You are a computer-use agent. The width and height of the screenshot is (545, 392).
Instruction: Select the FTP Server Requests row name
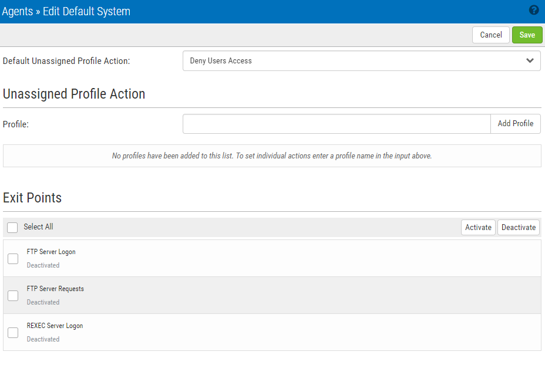click(x=55, y=289)
